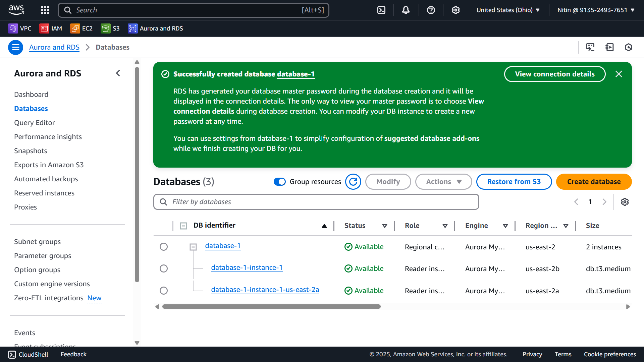This screenshot has width=644, height=362.
Task: Select the database-1-instance-1-us-east-2a radio button
Action: (x=164, y=291)
